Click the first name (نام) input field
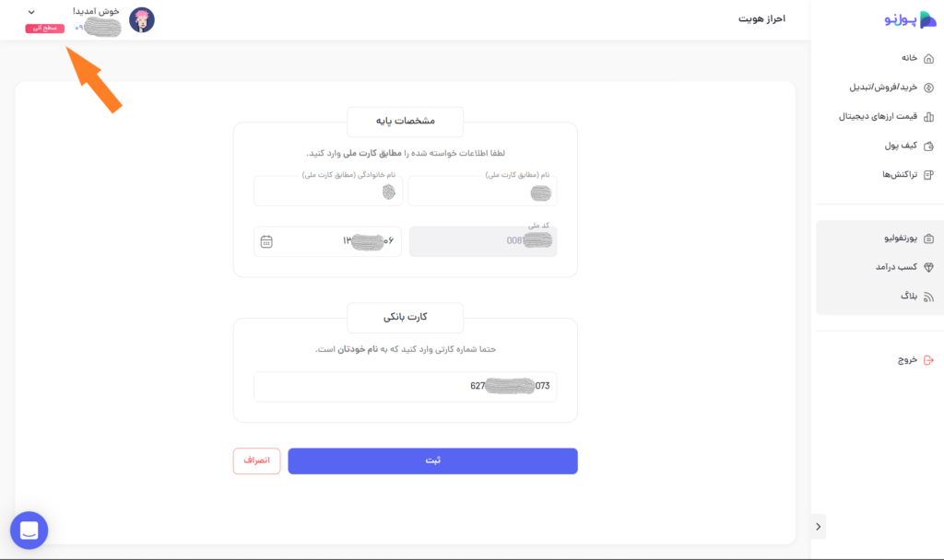Screen dimensions: 944x560 point(482,192)
